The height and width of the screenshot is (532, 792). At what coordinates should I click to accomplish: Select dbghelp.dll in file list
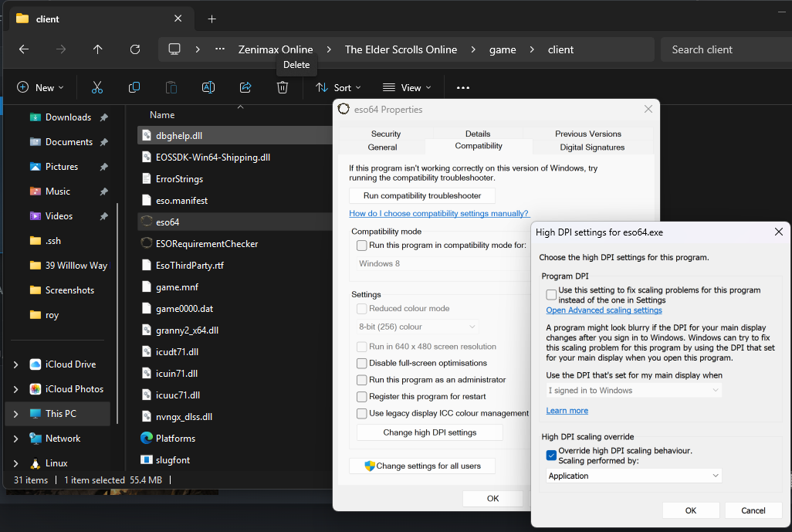[x=235, y=136]
